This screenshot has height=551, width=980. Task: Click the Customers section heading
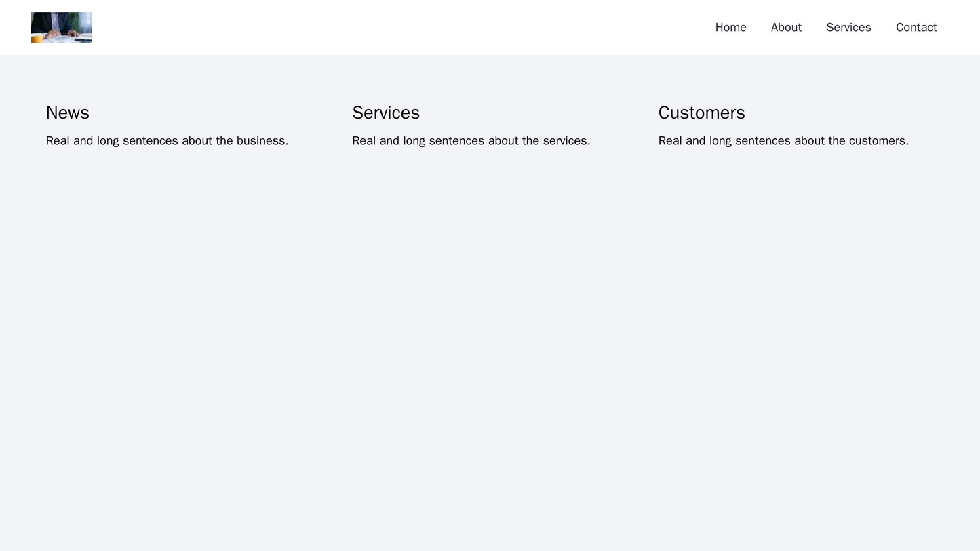pyautogui.click(x=701, y=113)
